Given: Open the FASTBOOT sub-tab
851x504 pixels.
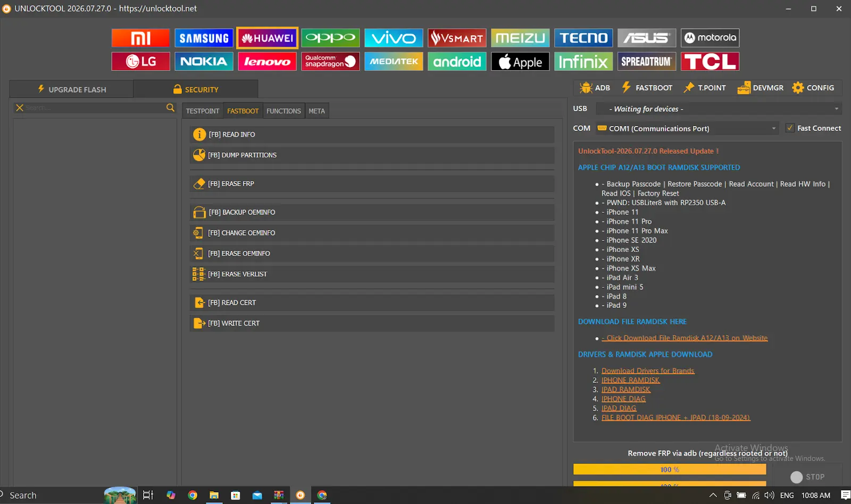Looking at the screenshot, I should (x=243, y=111).
